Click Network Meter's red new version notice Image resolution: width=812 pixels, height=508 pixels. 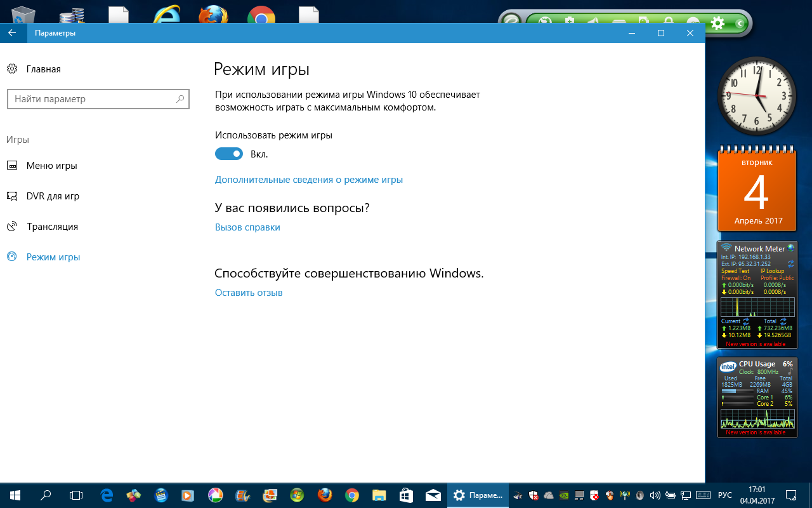click(x=756, y=344)
